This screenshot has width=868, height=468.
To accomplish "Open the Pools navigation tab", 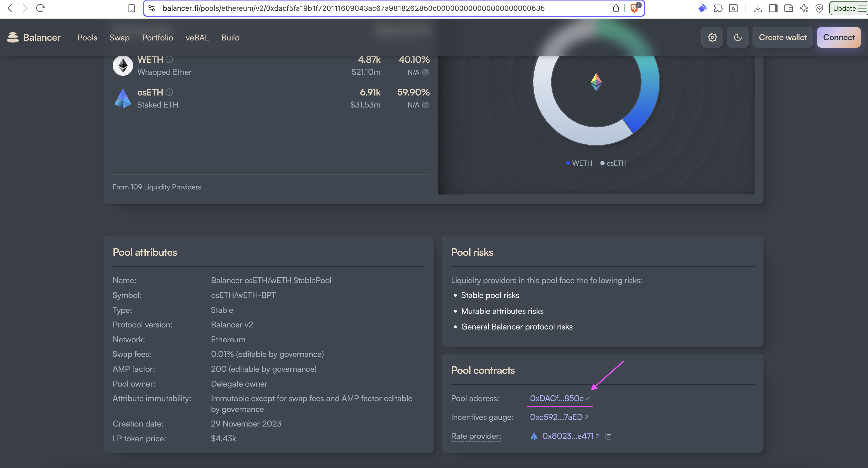I will pyautogui.click(x=87, y=37).
